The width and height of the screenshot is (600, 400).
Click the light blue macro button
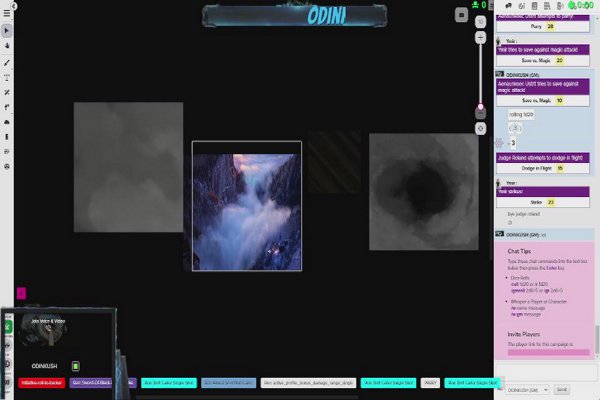(228, 383)
